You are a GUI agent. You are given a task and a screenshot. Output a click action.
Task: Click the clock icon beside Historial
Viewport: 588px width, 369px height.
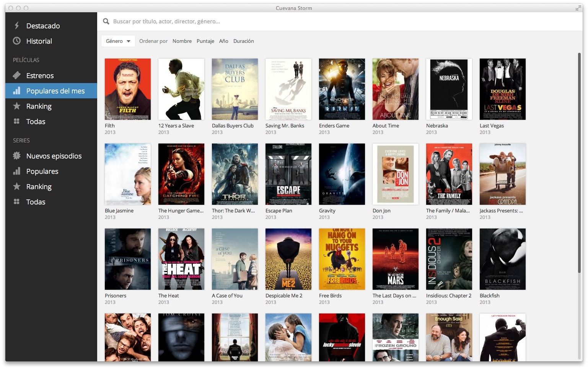(16, 41)
